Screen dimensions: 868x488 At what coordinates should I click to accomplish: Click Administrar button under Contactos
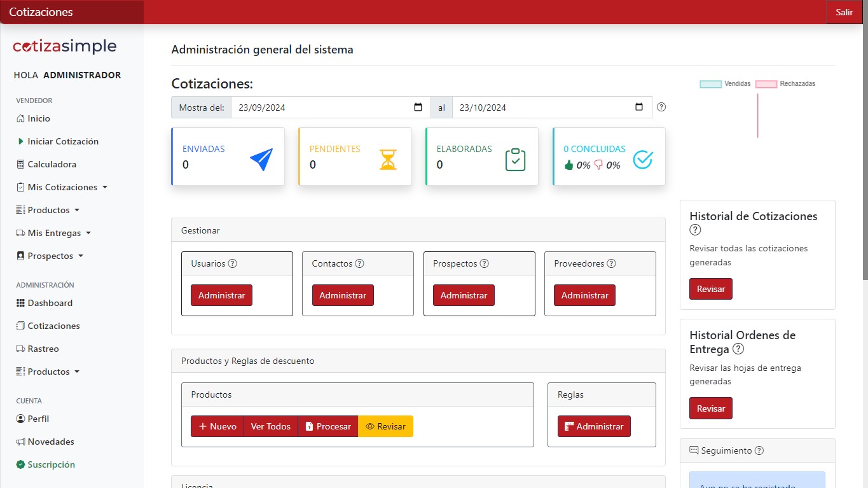(343, 295)
